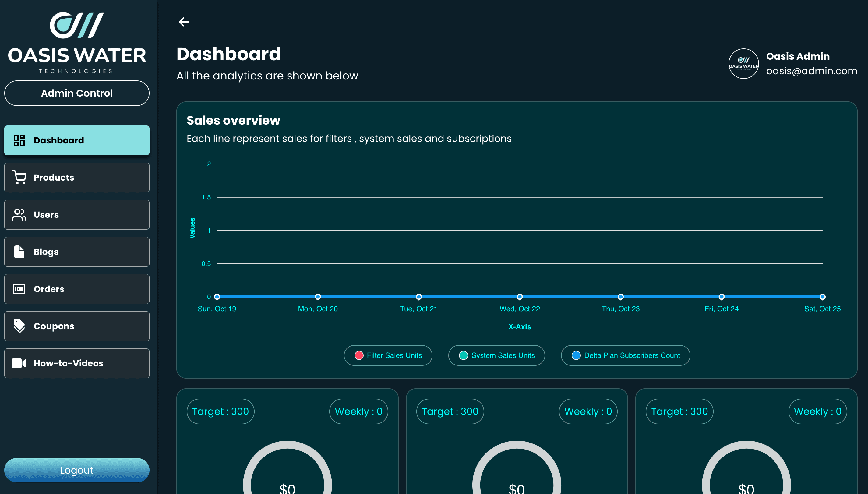The width and height of the screenshot is (868, 494).
Task: Click the circular progress ring showing $0
Action: point(287,481)
